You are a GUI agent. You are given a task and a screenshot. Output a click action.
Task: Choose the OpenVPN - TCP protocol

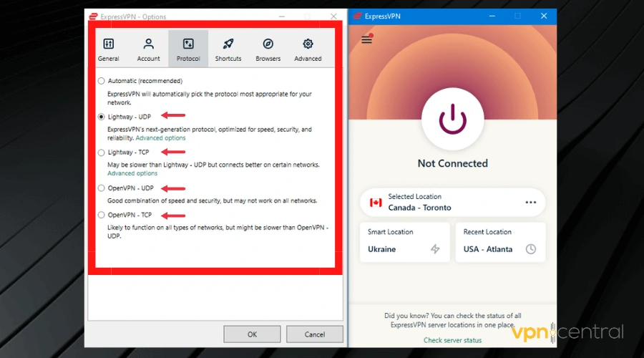101,215
